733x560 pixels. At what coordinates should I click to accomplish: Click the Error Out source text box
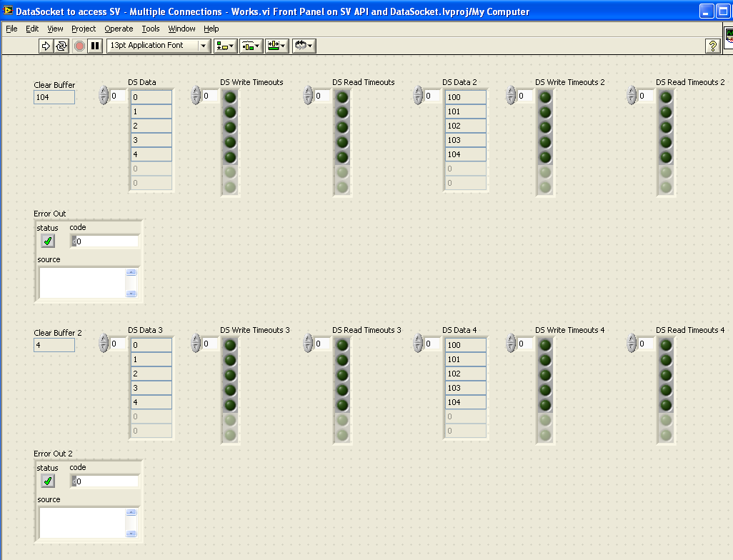click(x=82, y=282)
